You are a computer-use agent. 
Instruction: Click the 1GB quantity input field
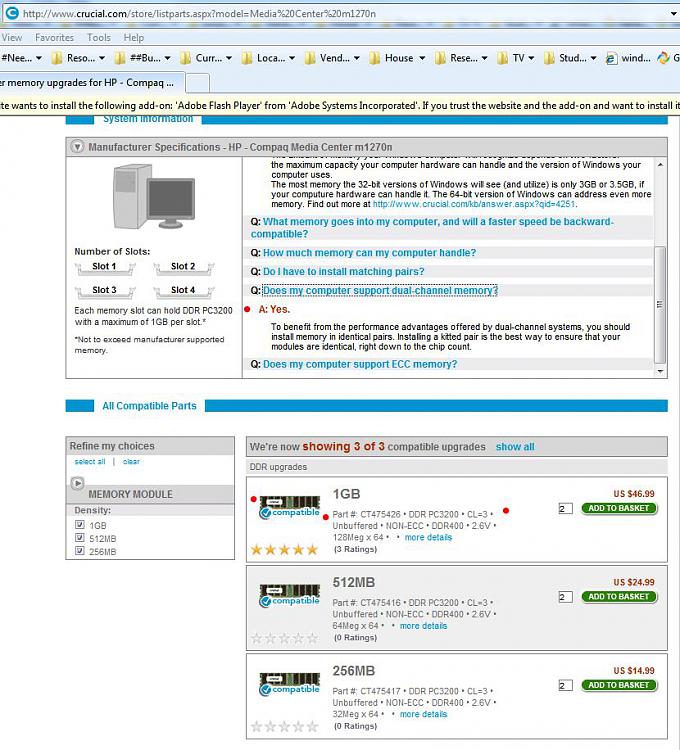565,508
